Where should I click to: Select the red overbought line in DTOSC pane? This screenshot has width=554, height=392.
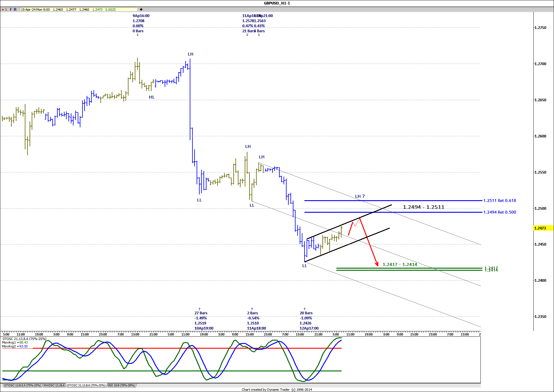point(187,348)
